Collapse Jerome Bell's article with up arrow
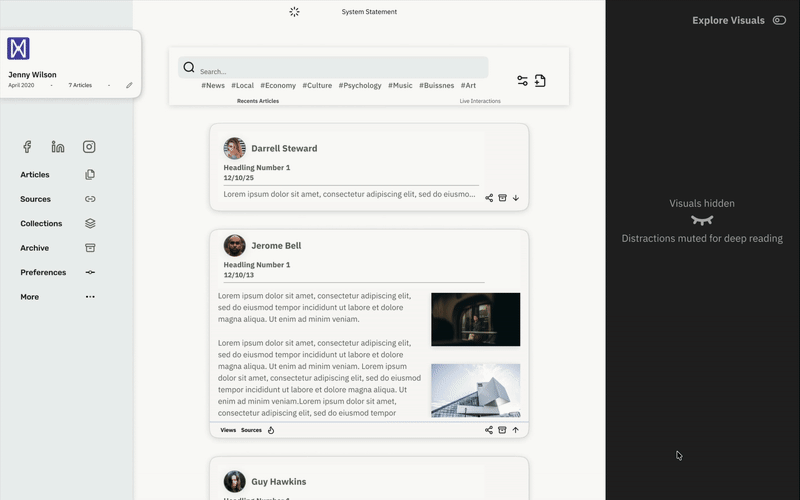Screen dimensions: 800x500 [x=516, y=430]
